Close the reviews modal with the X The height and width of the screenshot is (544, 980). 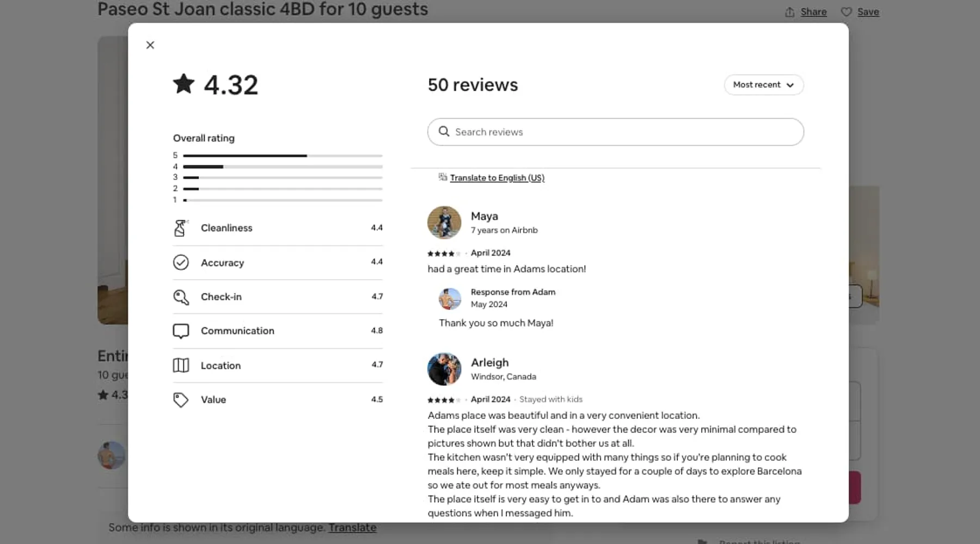(x=150, y=45)
